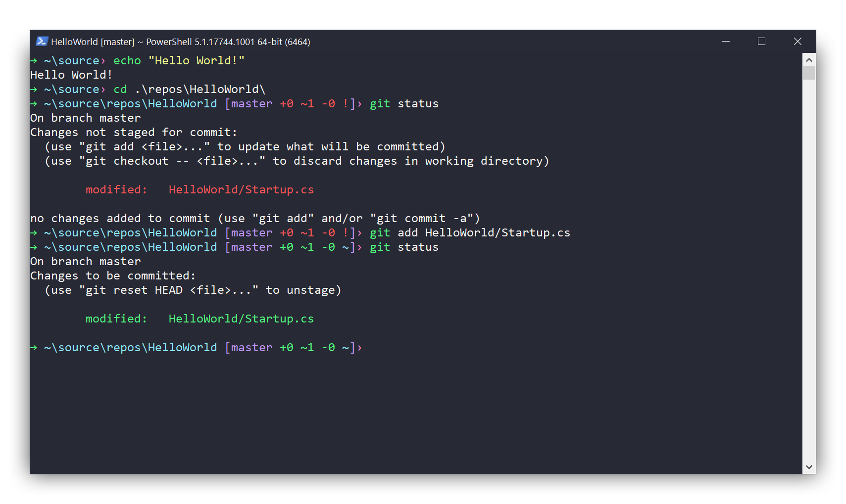Click the "Hello World!" echoed output line
The image size is (846, 504).
(x=70, y=75)
